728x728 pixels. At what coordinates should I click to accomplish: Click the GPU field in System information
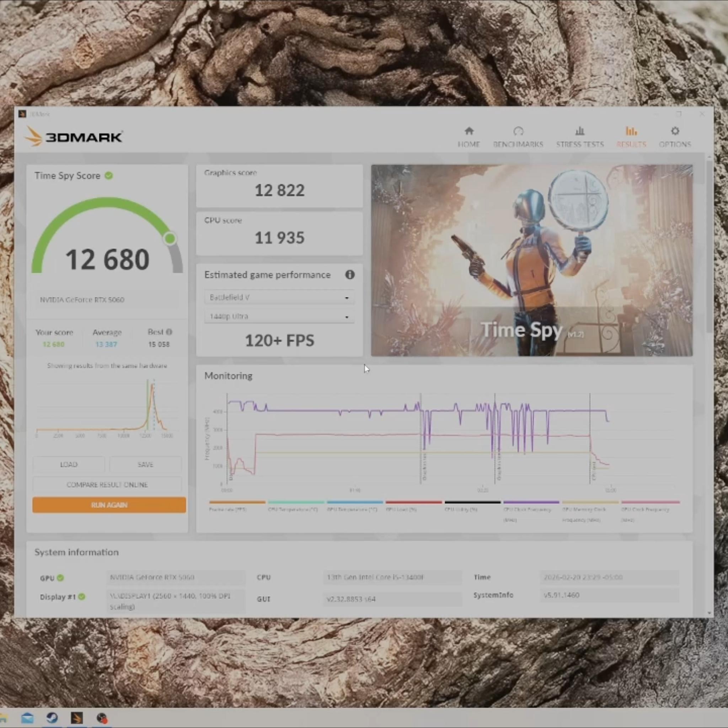point(176,577)
